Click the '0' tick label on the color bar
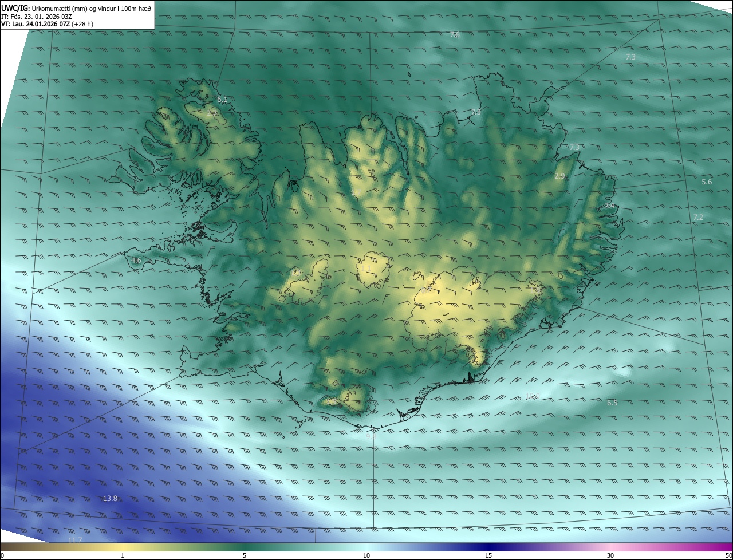Screen dimensions: 733x560 pos(2,555)
